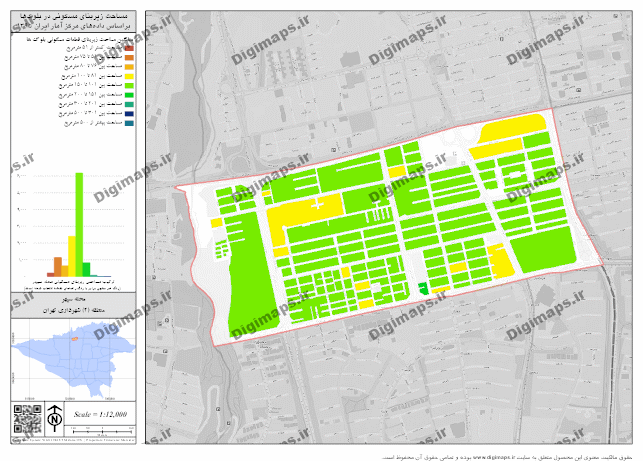
Task: Click the 'www.digimaps.ir' URL in the footer
Action: click(x=492, y=457)
